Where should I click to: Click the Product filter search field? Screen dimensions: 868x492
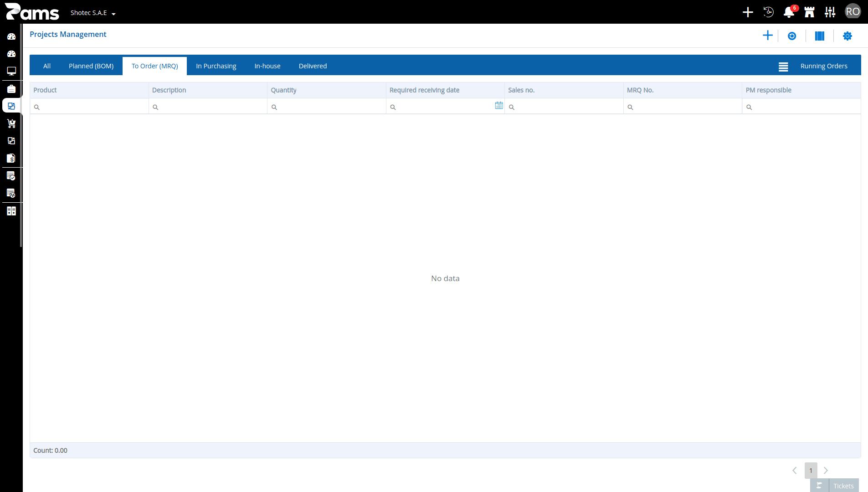(x=89, y=107)
